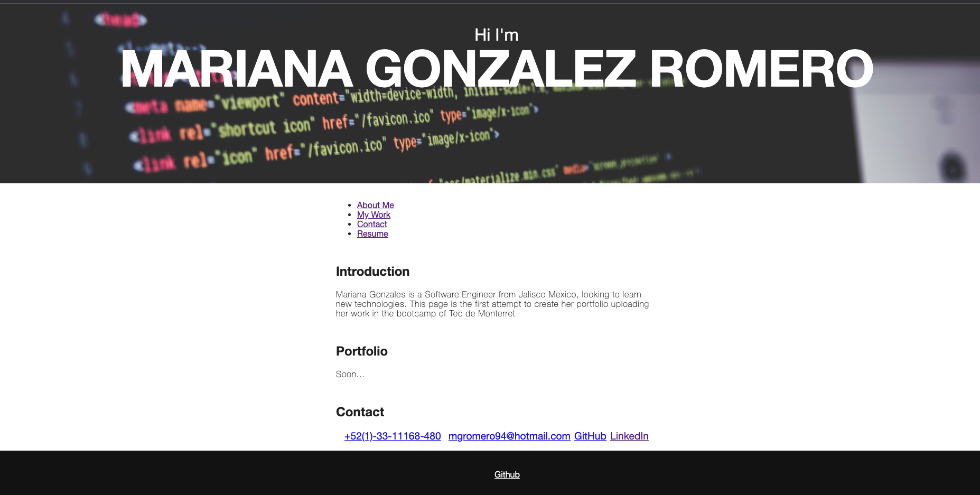This screenshot has height=495, width=980.
Task: Call the phone number +52(1)-33-11168-480
Action: [x=393, y=436]
